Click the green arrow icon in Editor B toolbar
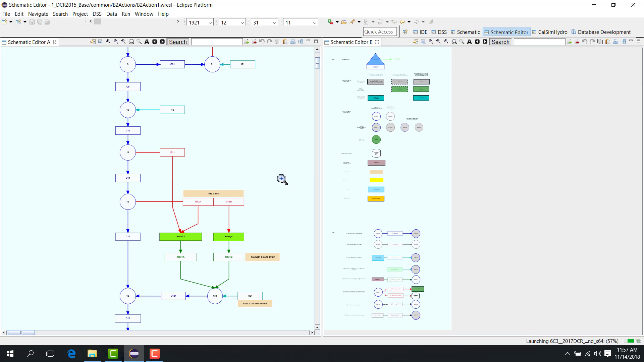Image resolution: width=644 pixels, height=362 pixels. 570,42
